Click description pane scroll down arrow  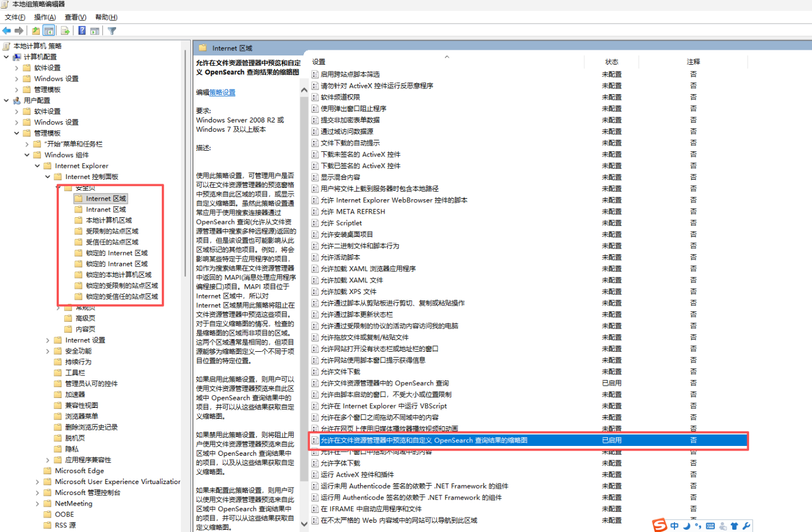pyautogui.click(x=304, y=524)
